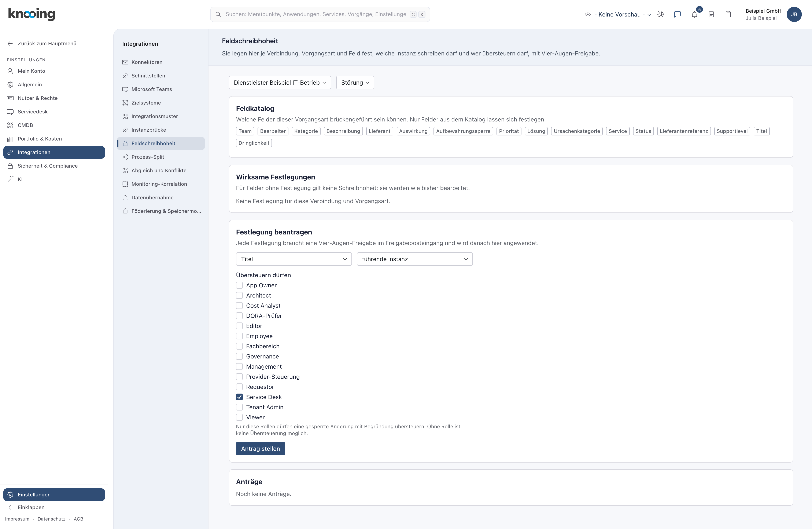Screen dimensions: 812x529
Task: Tick the DORA-Prüfer checkbox
Action: (240, 316)
